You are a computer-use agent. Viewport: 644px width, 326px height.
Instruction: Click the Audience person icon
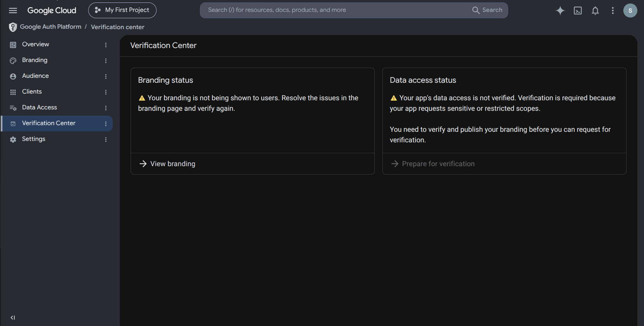point(13,76)
